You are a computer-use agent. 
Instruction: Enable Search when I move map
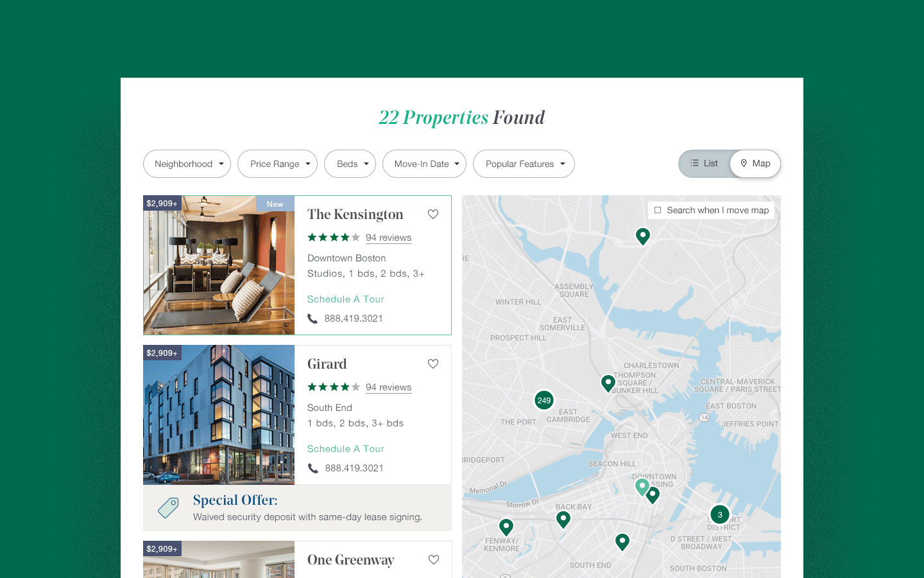click(x=658, y=210)
